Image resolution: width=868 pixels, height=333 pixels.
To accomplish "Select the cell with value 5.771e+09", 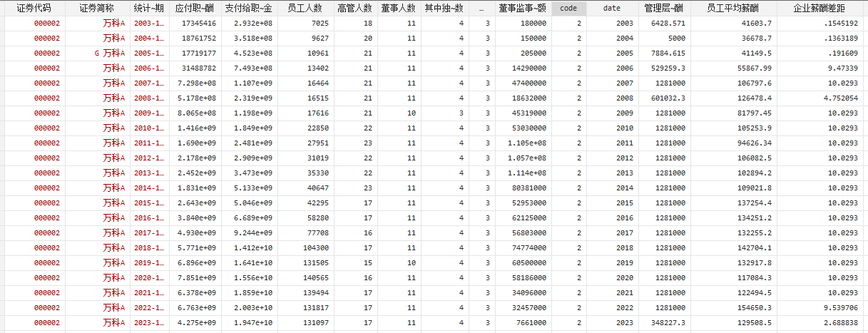I will (194, 248).
